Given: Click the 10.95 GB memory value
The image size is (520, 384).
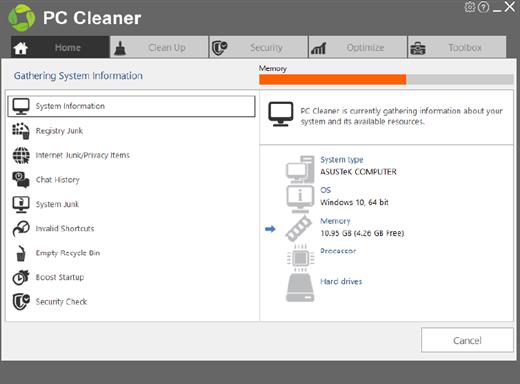Looking at the screenshot, I should [x=362, y=233].
